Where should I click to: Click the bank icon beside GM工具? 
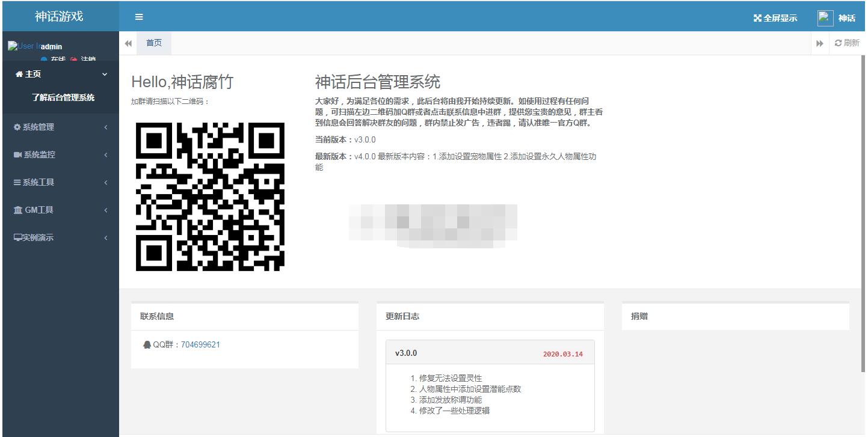(x=17, y=210)
